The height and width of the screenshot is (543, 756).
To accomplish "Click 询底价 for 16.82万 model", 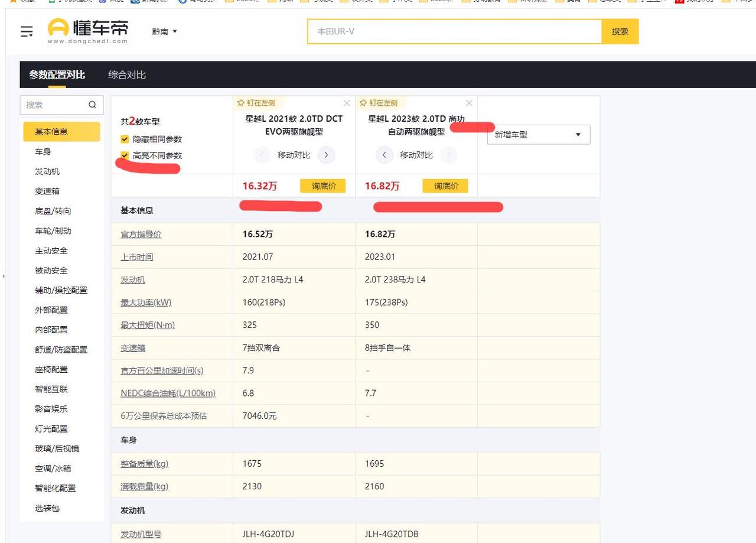I will pyautogui.click(x=445, y=186).
